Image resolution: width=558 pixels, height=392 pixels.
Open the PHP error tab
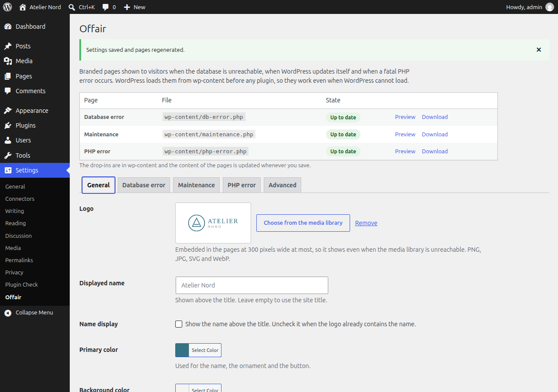click(x=242, y=185)
